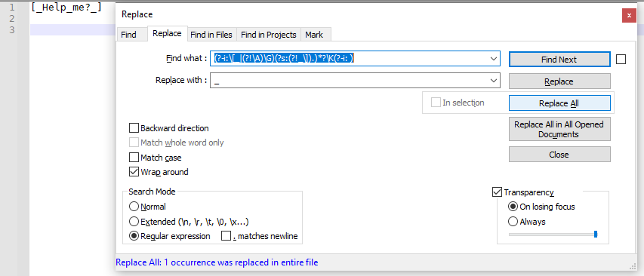Click the transparency slider handle
Viewport: 644px width, 276px height.
(x=596, y=235)
